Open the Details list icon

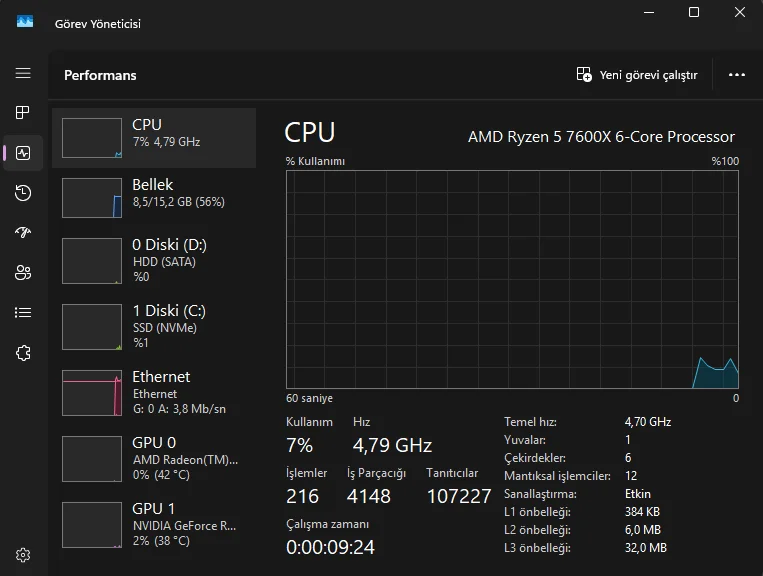coord(23,312)
